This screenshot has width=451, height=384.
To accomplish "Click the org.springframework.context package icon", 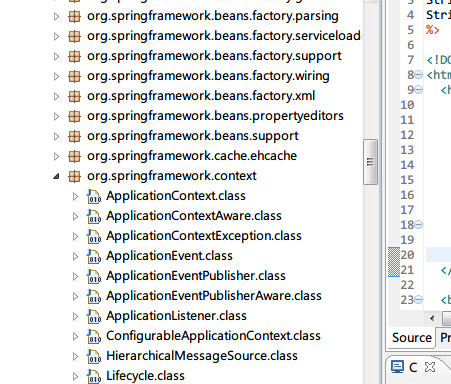I will coord(74,176).
